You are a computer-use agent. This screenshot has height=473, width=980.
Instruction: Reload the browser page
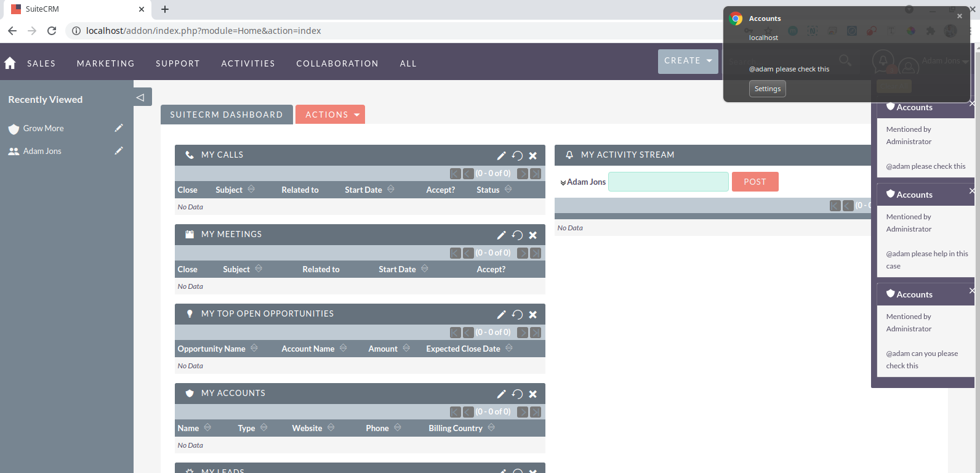52,31
